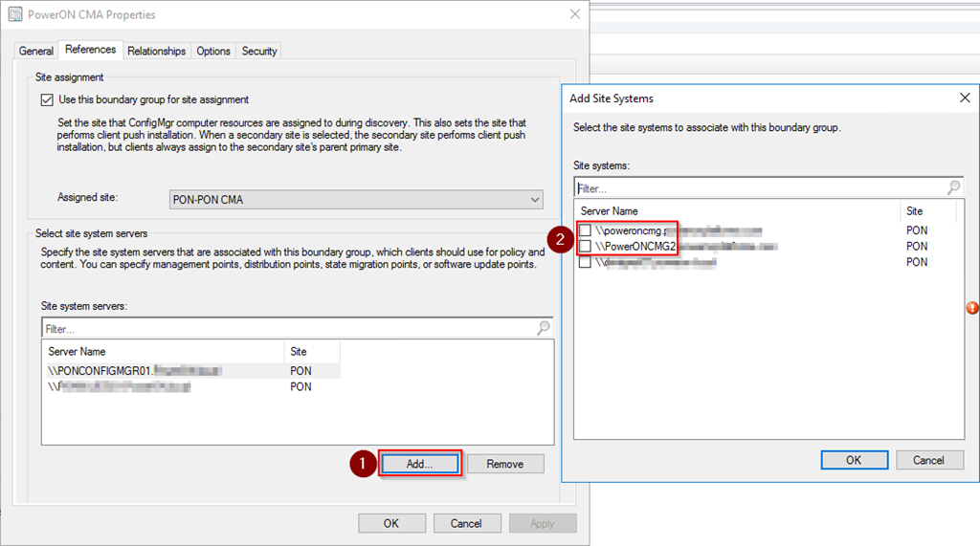The image size is (980, 546).
Task: Select the Options tab
Action: tap(213, 51)
